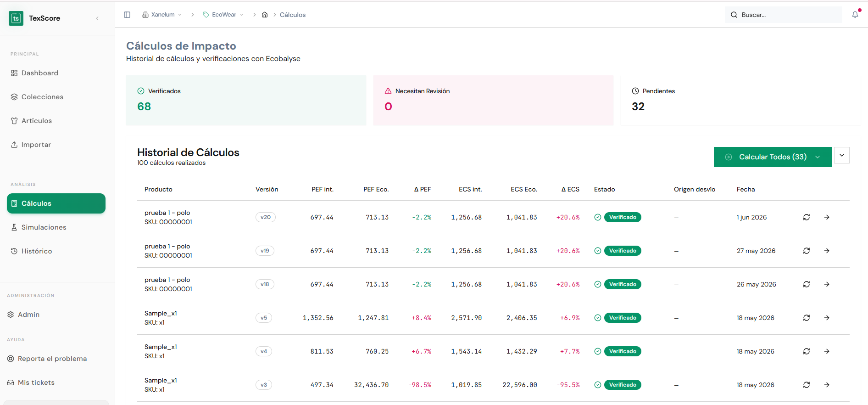Click the Verificados check-circle icon
This screenshot has width=868, height=405.
(x=141, y=91)
